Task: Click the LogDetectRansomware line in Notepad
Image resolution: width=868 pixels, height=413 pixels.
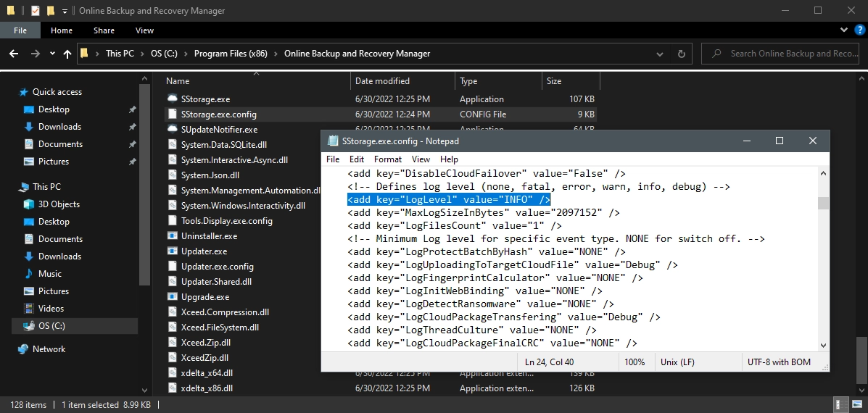Action: 481,304
